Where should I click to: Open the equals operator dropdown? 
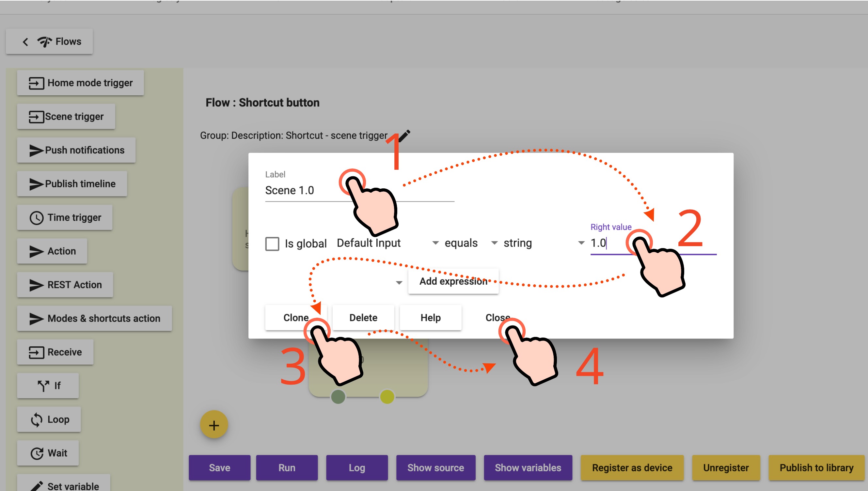[471, 243]
